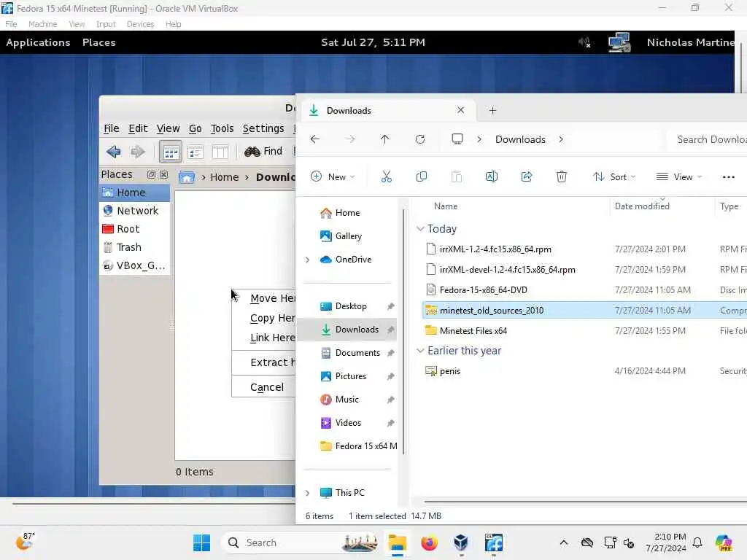This screenshot has width=747, height=560.
Task: Open Windows Start menu
Action: (201, 542)
